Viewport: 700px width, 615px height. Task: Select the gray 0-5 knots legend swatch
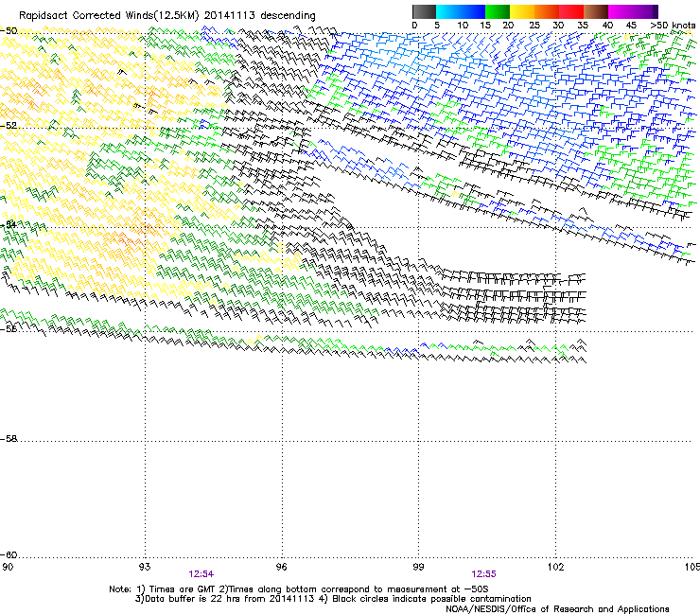pyautogui.click(x=424, y=11)
